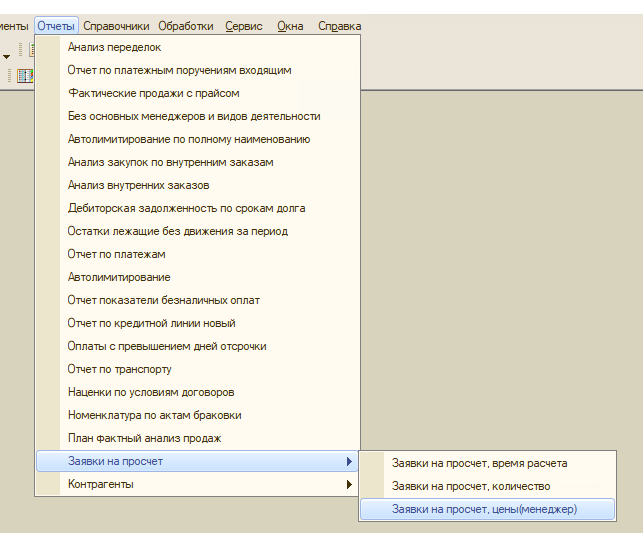Click the colored table toolbar icon
643x533 pixels.
tap(25, 76)
